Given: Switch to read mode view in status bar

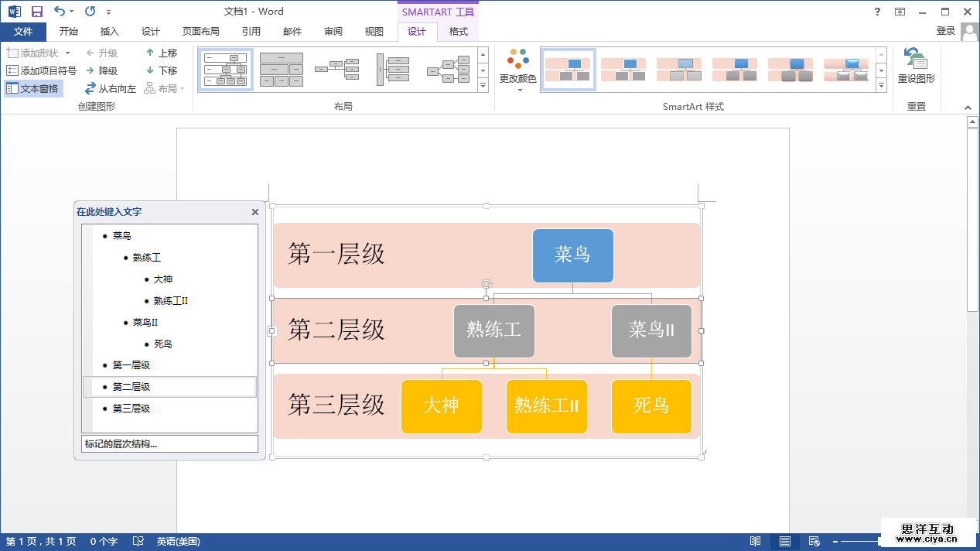Looking at the screenshot, I should (x=755, y=542).
